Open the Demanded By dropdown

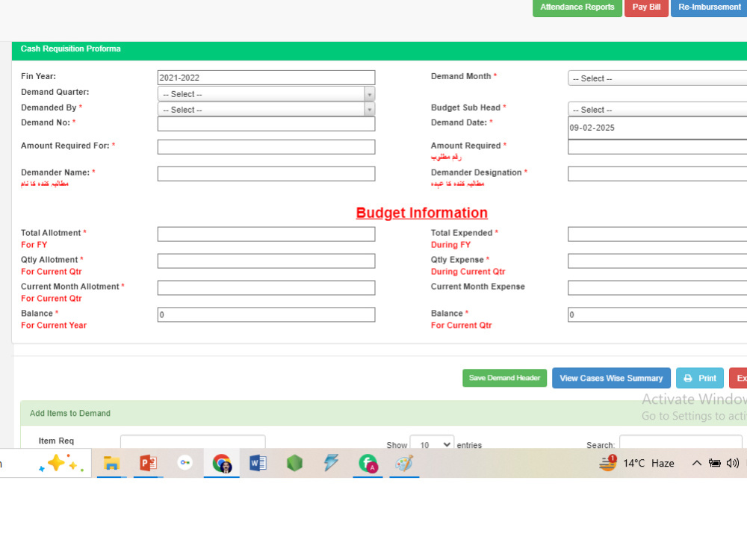point(267,110)
